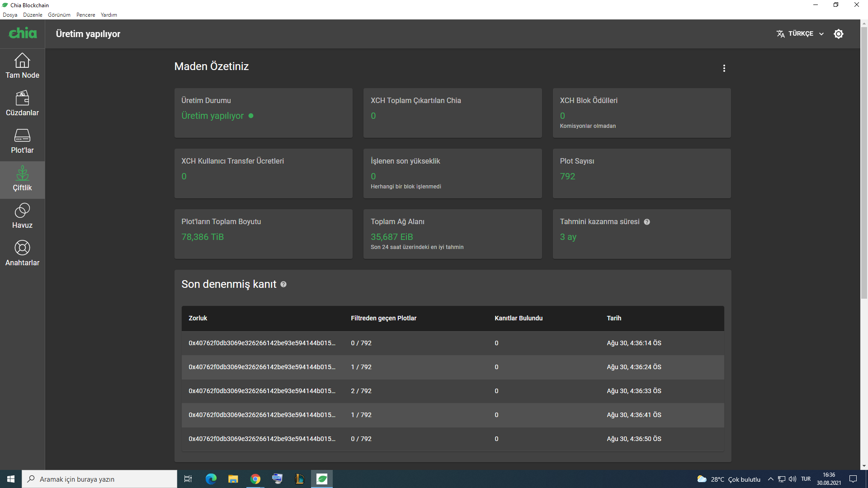Click the scrollbar down arrow
This screenshot has width=868, height=488.
click(864, 466)
